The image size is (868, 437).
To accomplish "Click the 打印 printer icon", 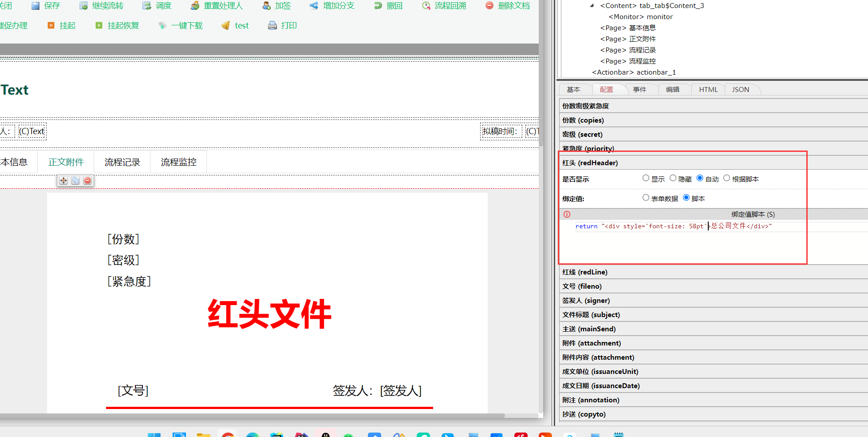I will 272,26.
